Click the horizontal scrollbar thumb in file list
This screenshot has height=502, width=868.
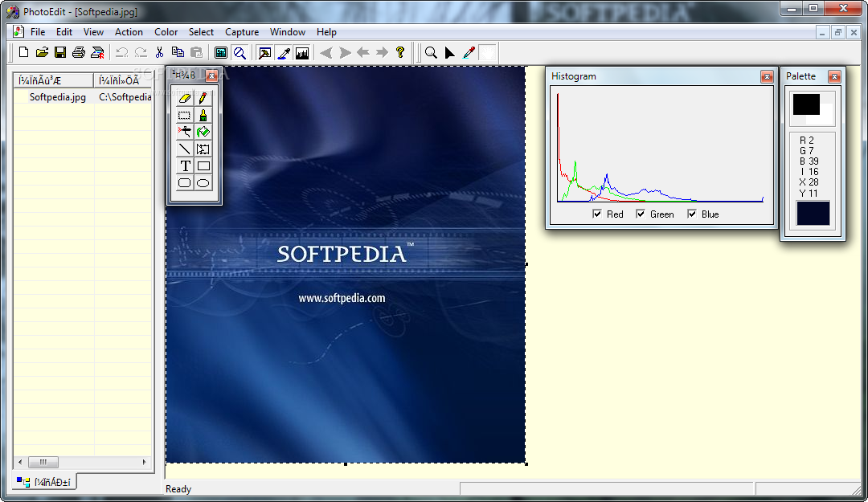[43, 462]
